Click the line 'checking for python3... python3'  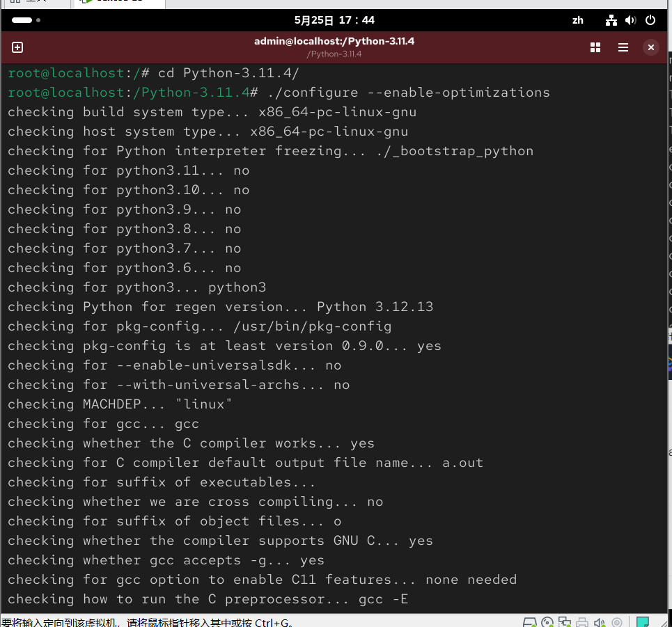(136, 287)
